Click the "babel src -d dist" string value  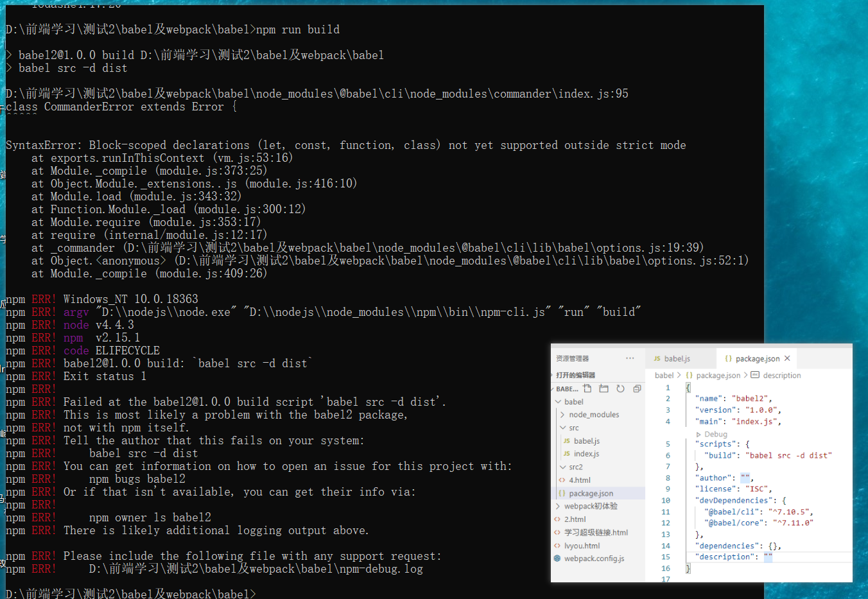(788, 455)
